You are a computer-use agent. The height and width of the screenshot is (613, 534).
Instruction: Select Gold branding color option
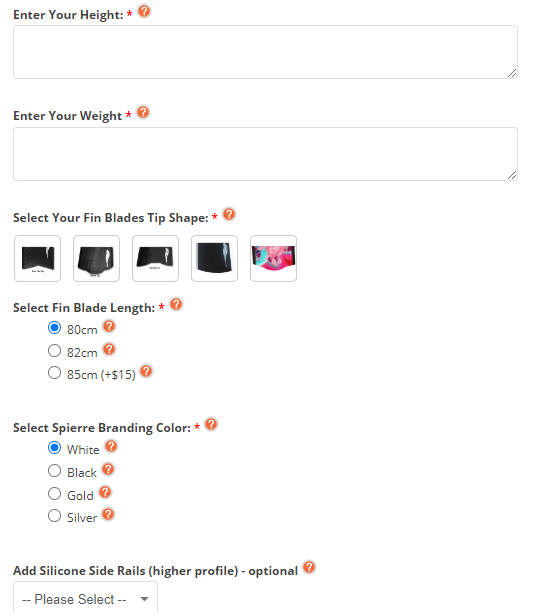54,494
